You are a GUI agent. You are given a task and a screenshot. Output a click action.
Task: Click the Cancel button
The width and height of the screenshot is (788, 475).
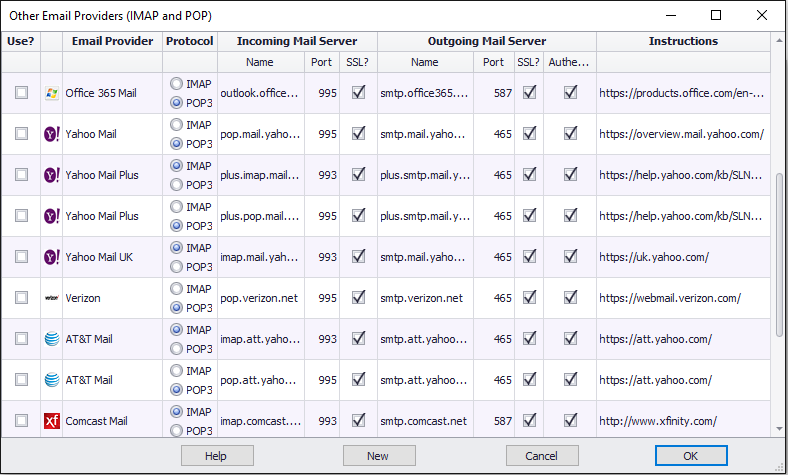(542, 456)
